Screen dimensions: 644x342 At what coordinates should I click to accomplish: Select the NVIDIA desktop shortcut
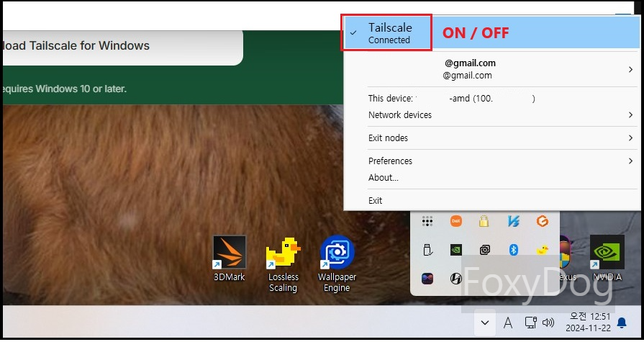[x=607, y=258]
